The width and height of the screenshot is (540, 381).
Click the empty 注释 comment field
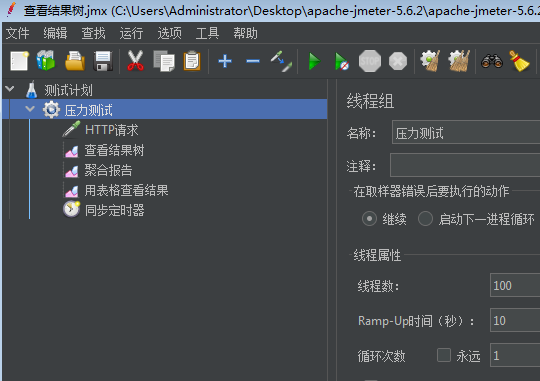465,165
